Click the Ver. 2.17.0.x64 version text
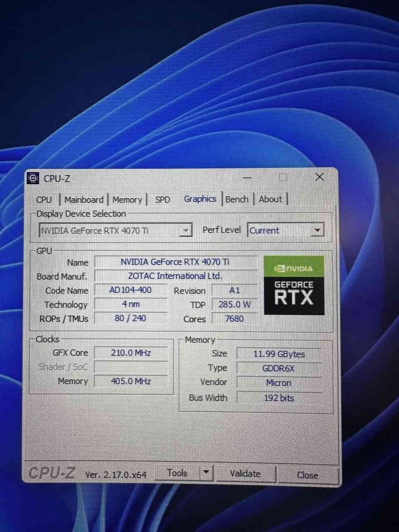The height and width of the screenshot is (532, 399). (x=116, y=474)
